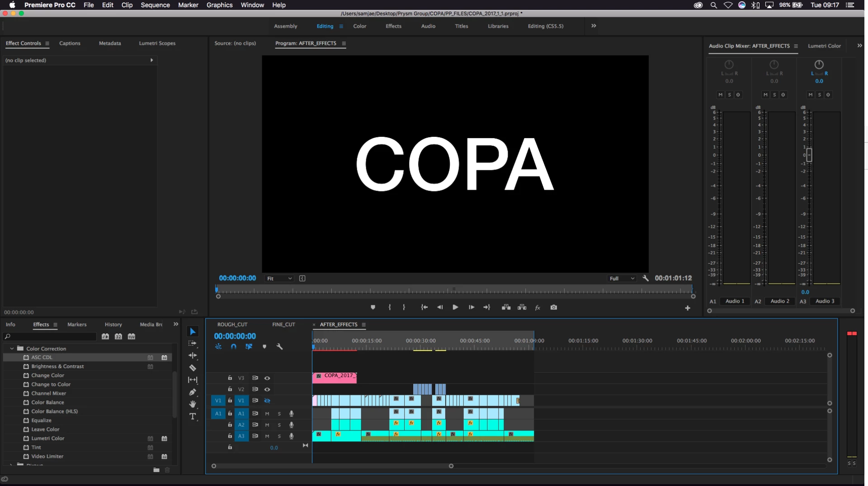Enable voice-over record on track A3
Screen dimensions: 868x486
pos(292,436)
